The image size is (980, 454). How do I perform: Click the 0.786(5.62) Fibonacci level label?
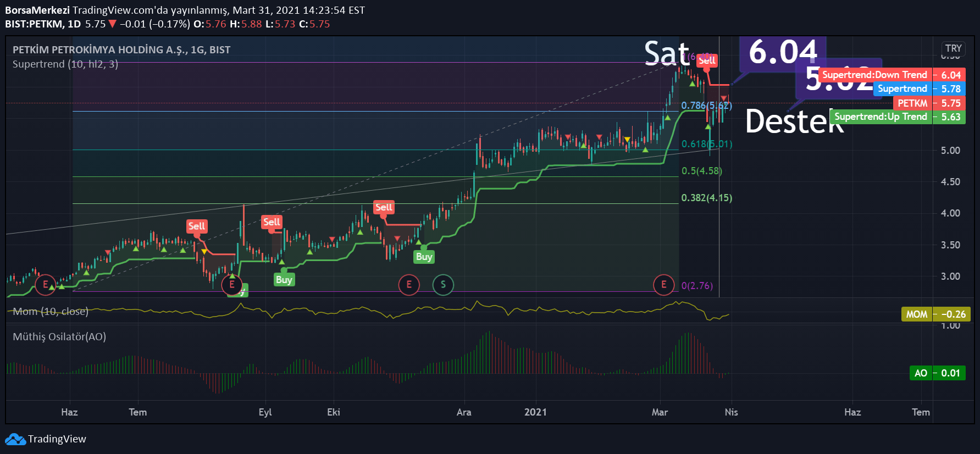tap(707, 106)
